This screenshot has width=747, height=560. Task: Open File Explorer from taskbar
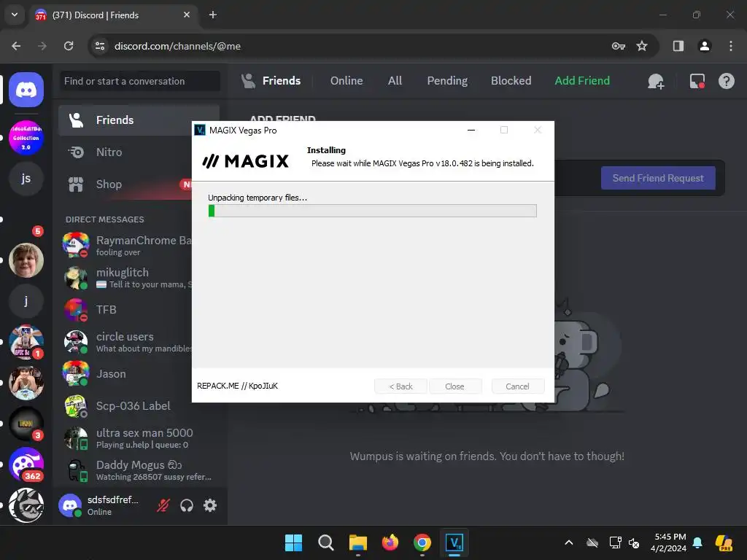pos(357,542)
